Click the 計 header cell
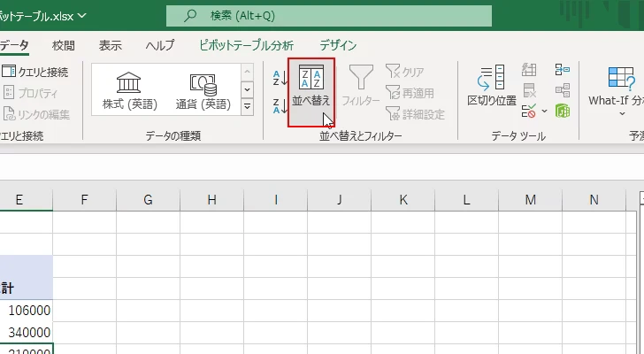The width and height of the screenshot is (644, 354). 27,288
